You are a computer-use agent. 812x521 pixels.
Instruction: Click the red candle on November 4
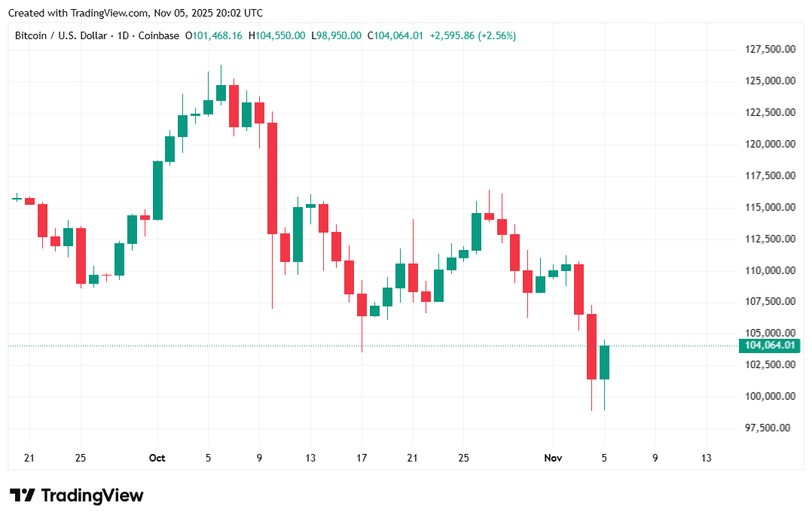click(x=591, y=346)
